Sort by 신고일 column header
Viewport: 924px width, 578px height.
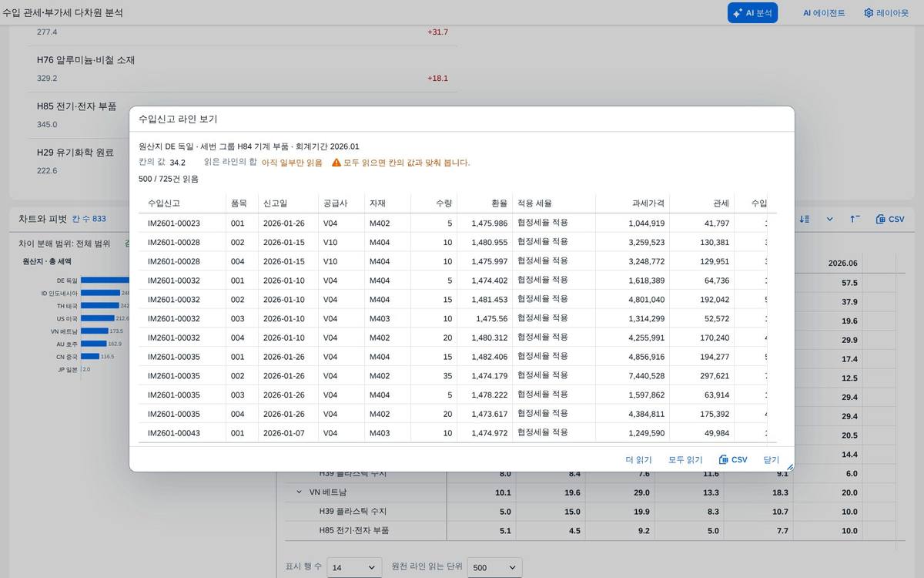(x=288, y=203)
